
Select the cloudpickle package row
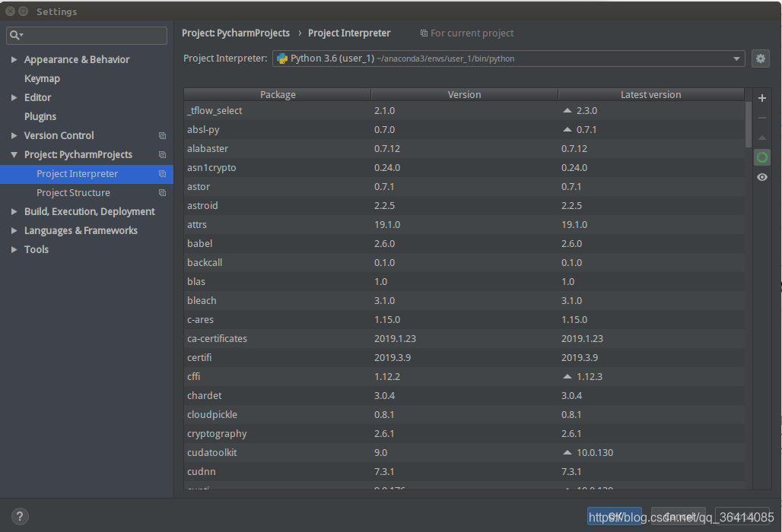464,414
